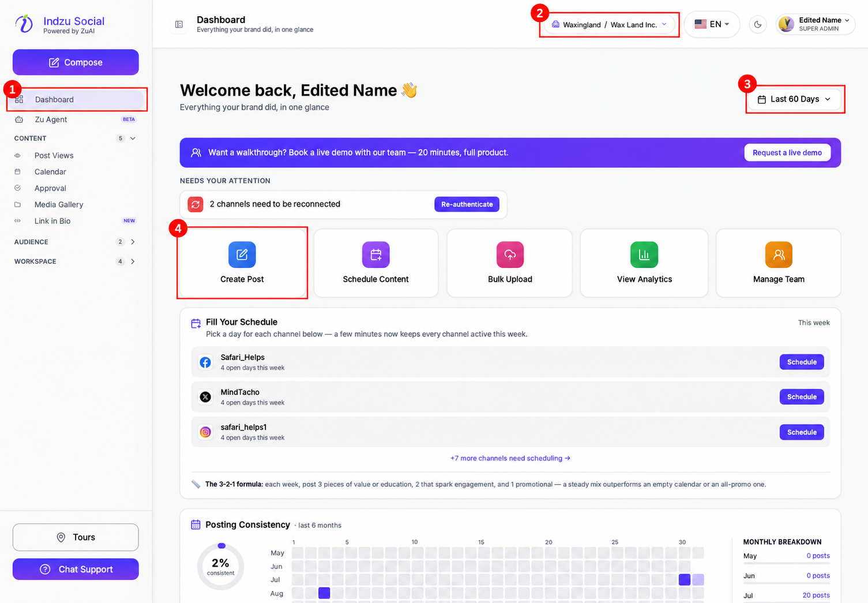This screenshot has width=868, height=603.
Task: Open the Last 60 Days date range
Action: (x=794, y=99)
